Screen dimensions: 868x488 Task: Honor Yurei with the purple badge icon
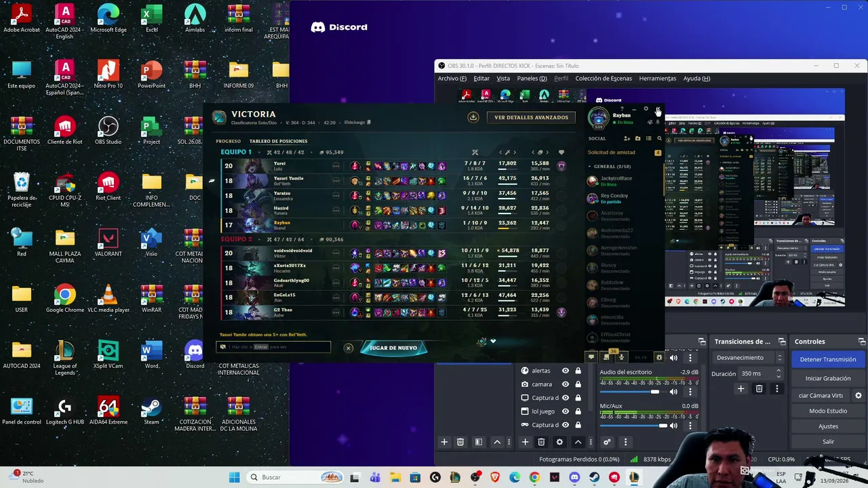point(561,165)
